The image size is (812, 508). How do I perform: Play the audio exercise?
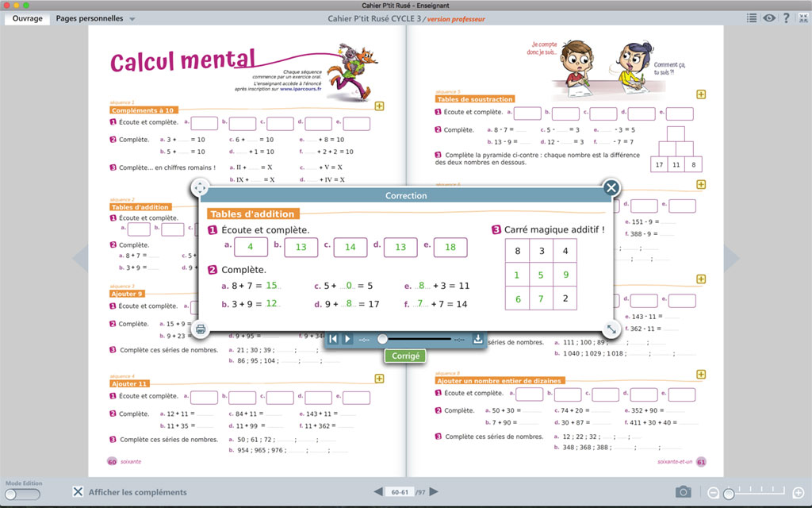[347, 339]
